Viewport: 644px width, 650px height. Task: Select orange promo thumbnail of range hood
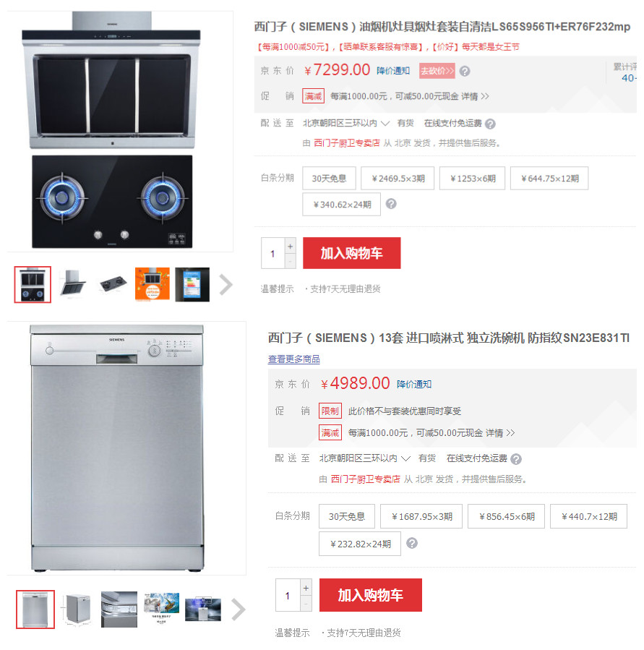[152, 284]
